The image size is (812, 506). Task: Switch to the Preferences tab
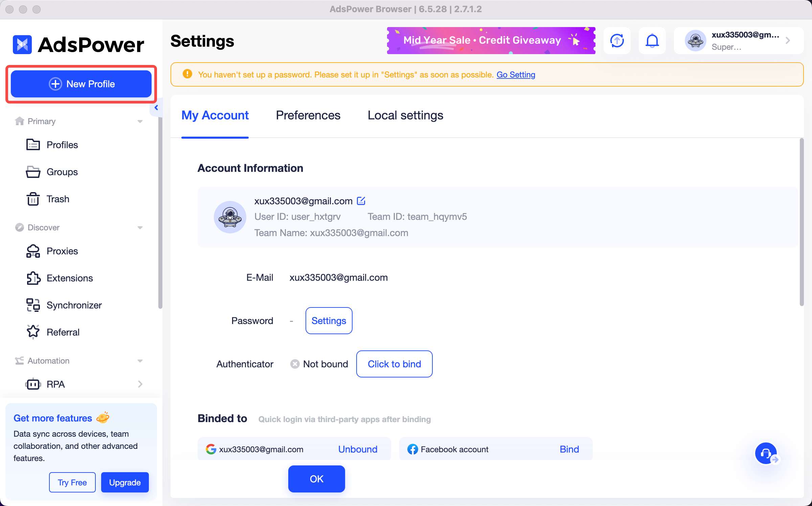pos(308,115)
